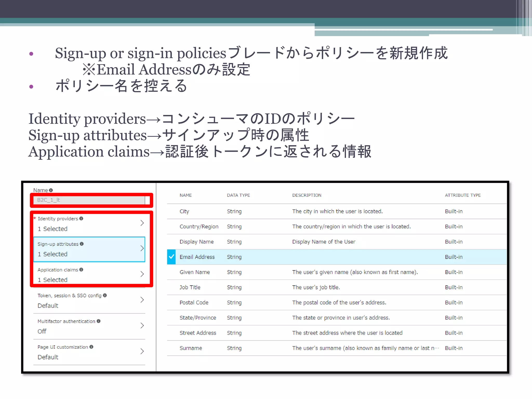Click 'The user's job title.' description
Viewport: 532px width, 399px height.
click(x=316, y=287)
